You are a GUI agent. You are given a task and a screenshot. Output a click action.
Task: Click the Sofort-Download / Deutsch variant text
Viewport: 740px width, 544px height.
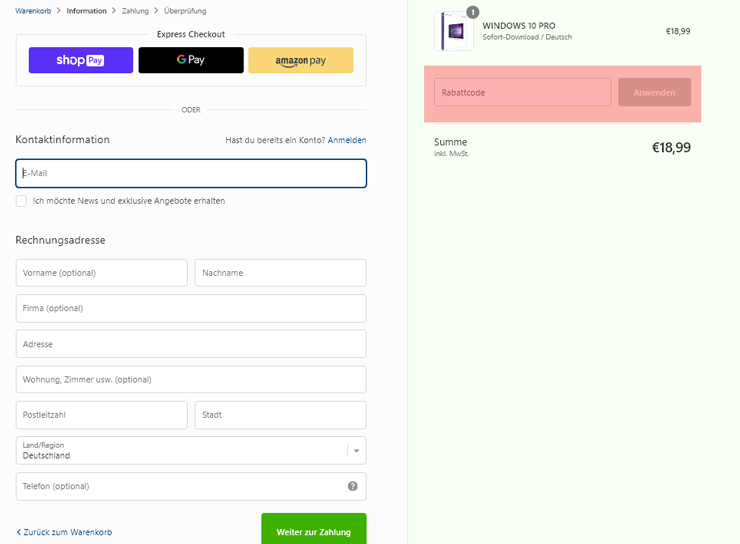tap(527, 37)
